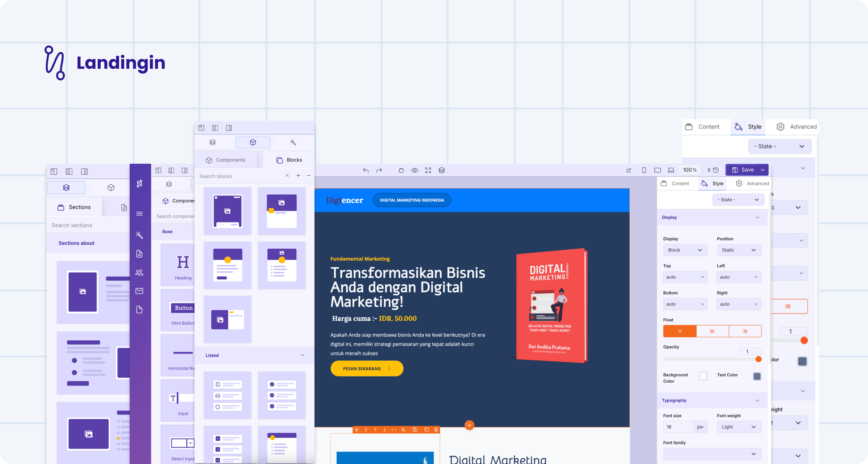868x464 pixels.
Task: Click the users icon in the purple sidebar
Action: coord(139,273)
